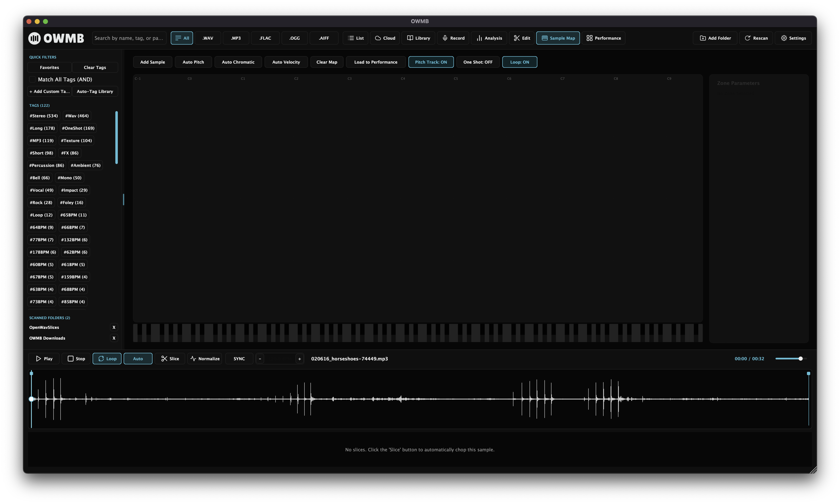Click Add Sample
Screen dimensions: 840x504
(x=153, y=62)
